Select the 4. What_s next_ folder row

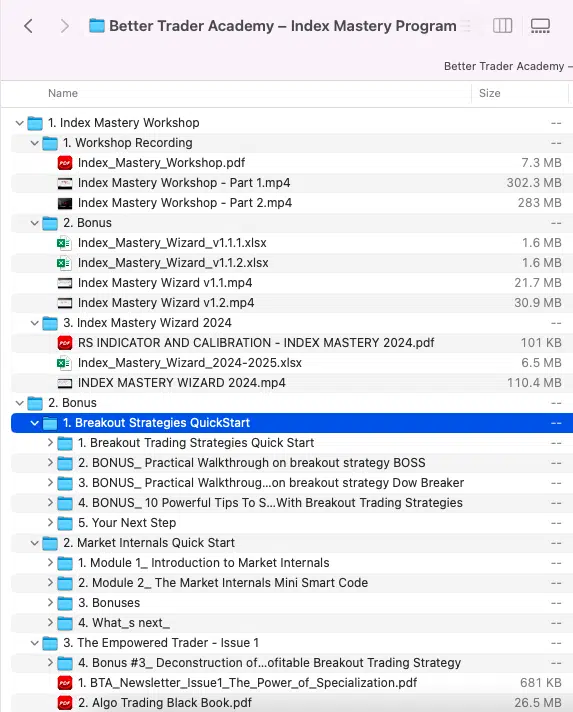tap(292, 623)
